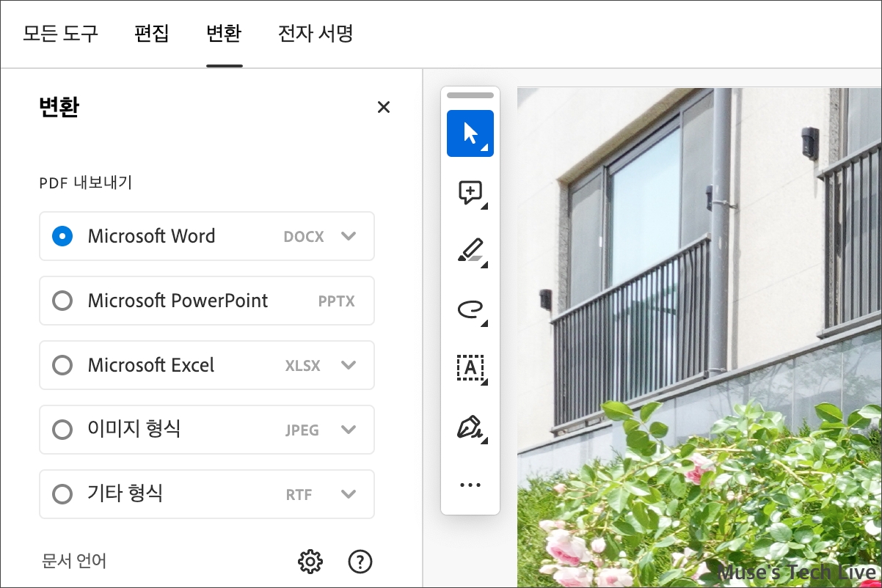Open the 모든 도구 tab

pyautogui.click(x=60, y=34)
